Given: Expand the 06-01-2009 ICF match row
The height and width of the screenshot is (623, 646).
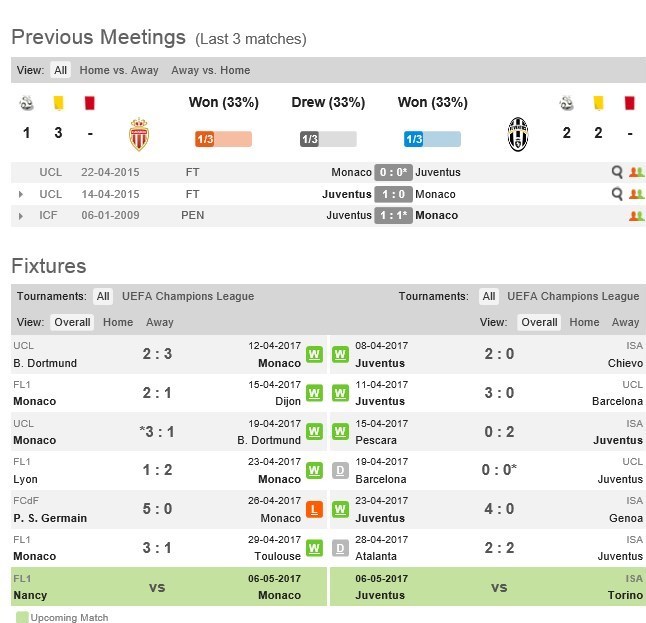Looking at the screenshot, I should (21, 215).
